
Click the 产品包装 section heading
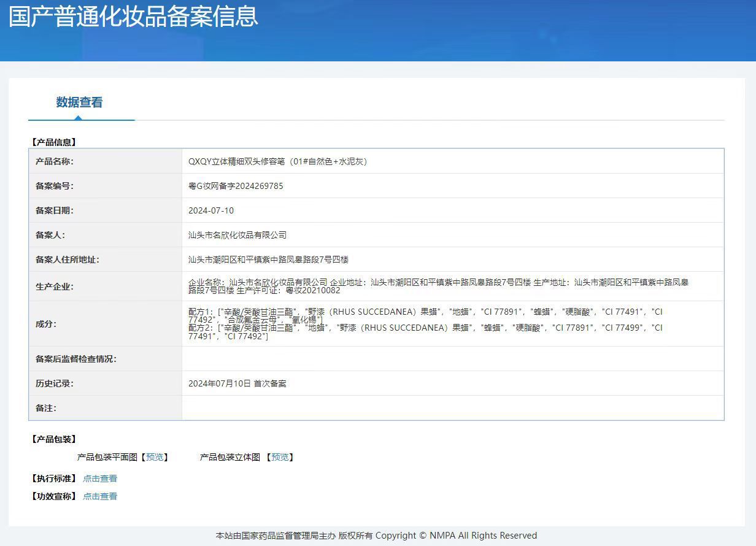54,439
